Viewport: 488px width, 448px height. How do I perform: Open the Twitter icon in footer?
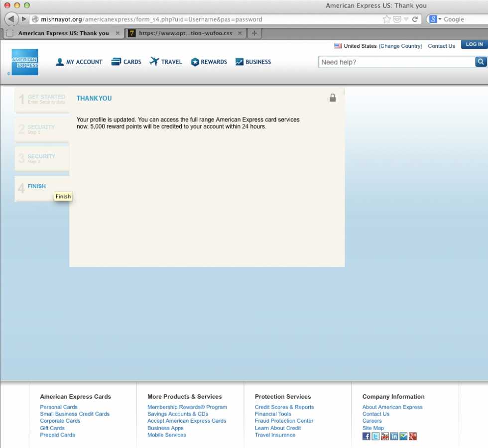coord(375,437)
